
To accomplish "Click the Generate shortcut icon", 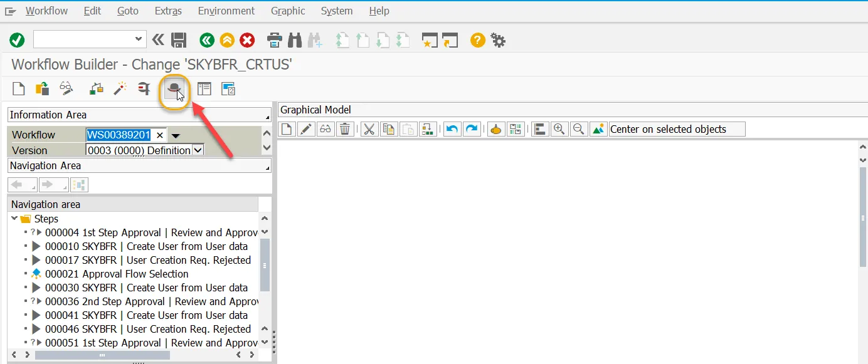I will 450,41.
